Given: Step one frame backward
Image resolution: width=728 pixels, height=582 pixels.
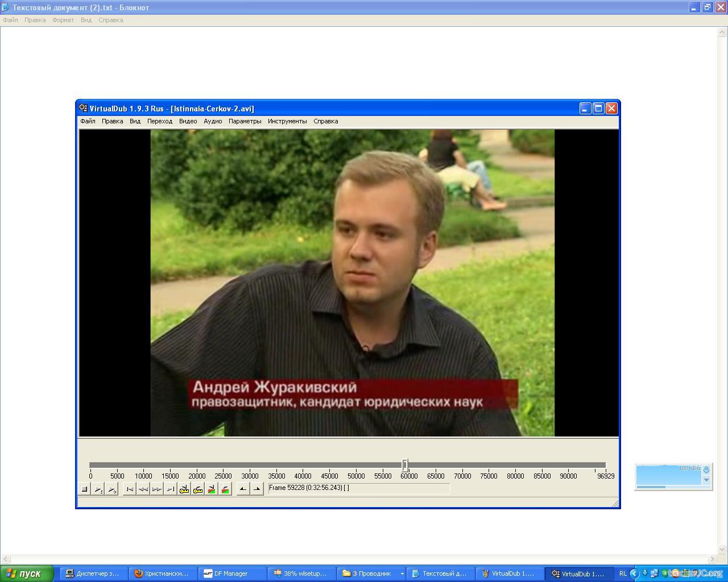Looking at the screenshot, I should click(143, 489).
